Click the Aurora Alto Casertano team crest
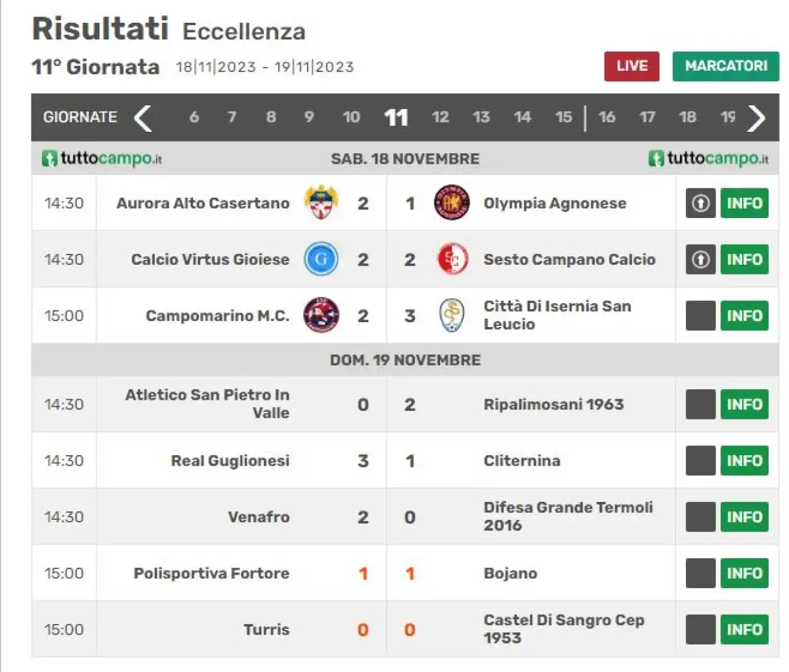Screen dimensions: 789x672 pos(321,203)
